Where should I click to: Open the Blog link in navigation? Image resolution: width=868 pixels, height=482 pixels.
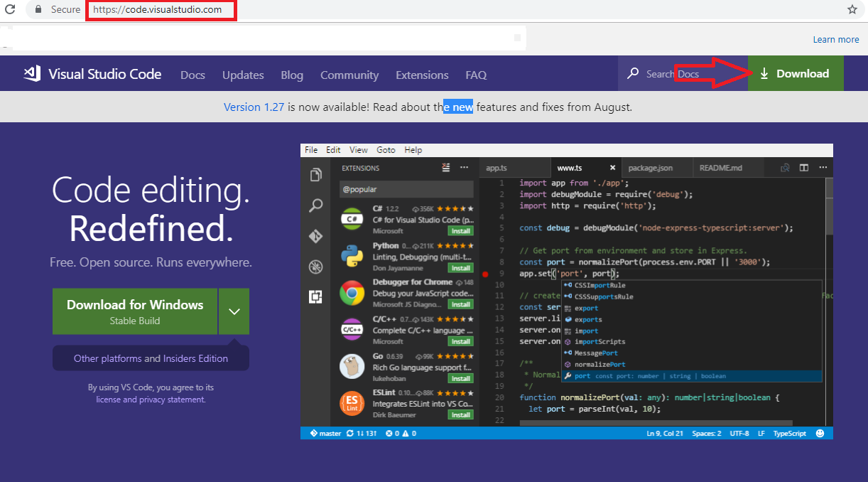click(x=292, y=75)
